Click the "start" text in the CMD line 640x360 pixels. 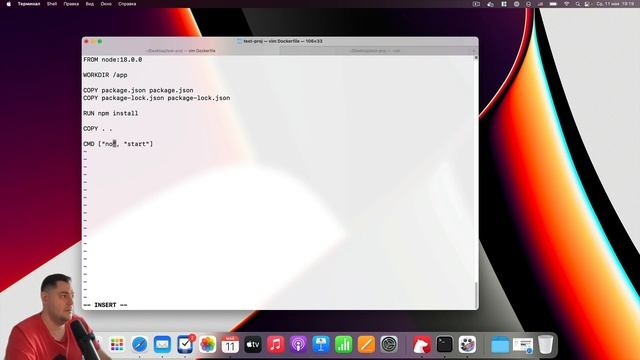pos(137,144)
